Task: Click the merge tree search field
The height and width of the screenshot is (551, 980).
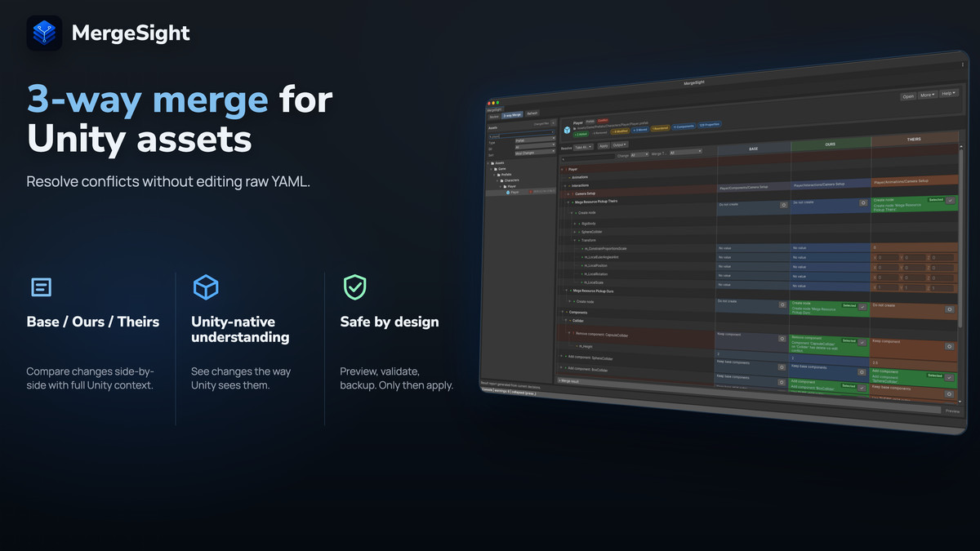Action: [590, 159]
